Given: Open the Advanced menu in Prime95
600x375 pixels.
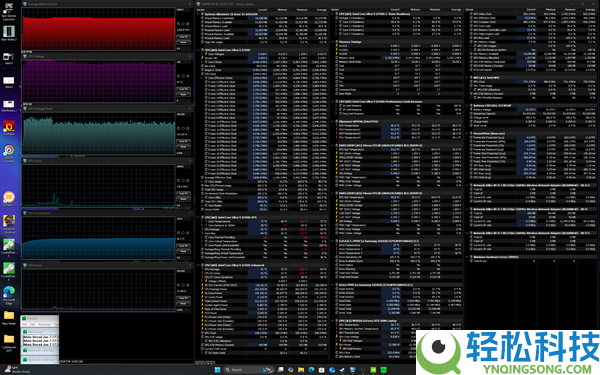Looking at the screenshot, I should [44, 324].
